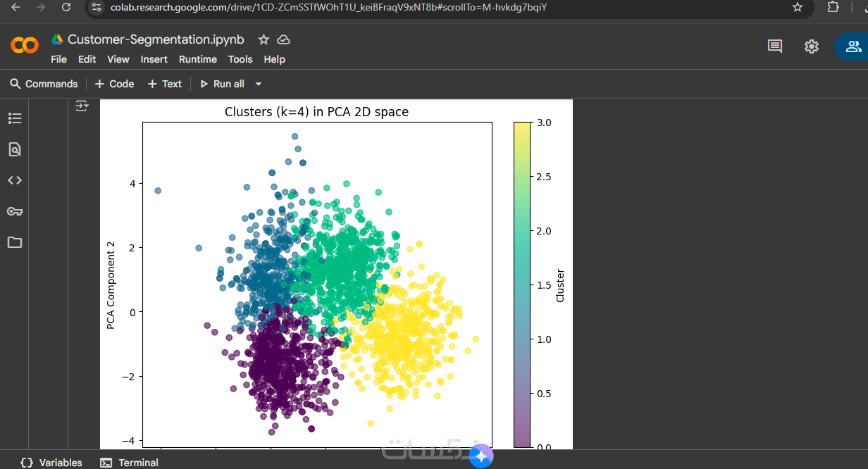Open Files folder sidebar icon

point(15,242)
